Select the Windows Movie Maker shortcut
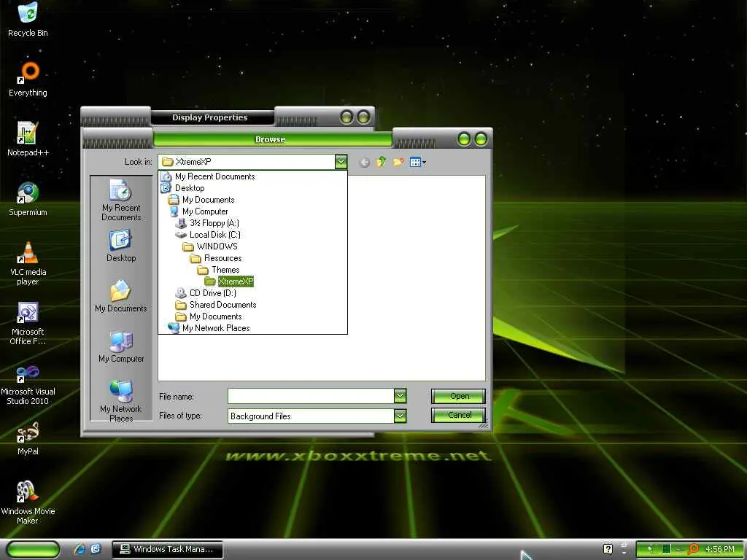The height and width of the screenshot is (560, 747). tap(28, 502)
